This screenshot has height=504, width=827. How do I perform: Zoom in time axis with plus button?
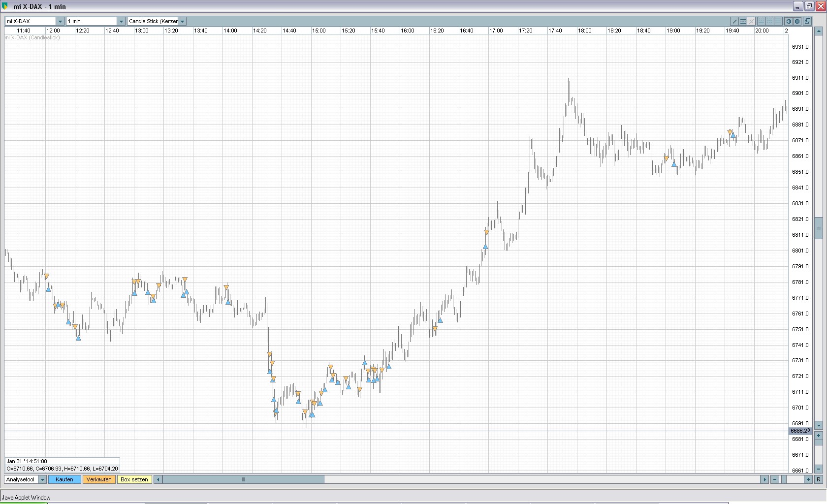(x=808, y=479)
